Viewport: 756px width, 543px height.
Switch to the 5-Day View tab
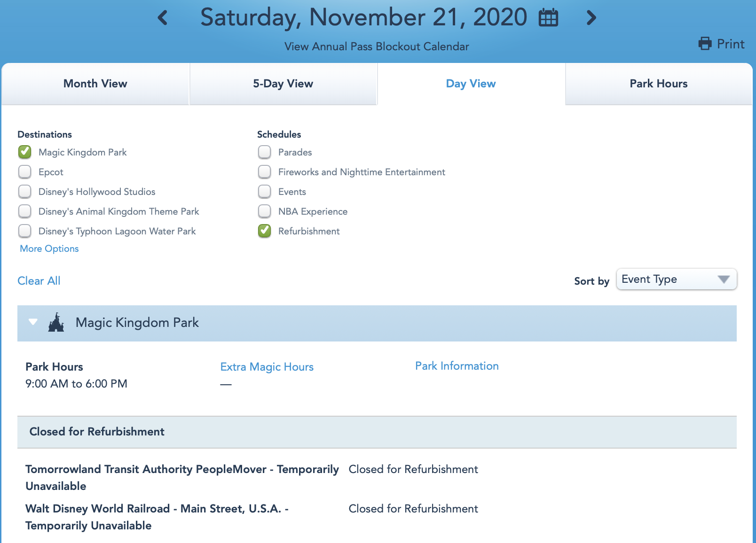click(283, 84)
